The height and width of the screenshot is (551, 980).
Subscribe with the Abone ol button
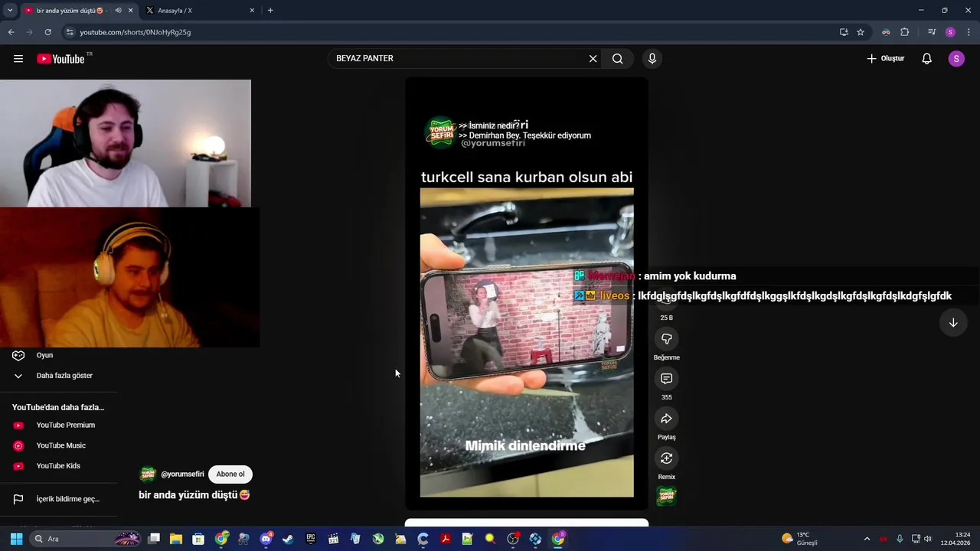click(x=230, y=474)
